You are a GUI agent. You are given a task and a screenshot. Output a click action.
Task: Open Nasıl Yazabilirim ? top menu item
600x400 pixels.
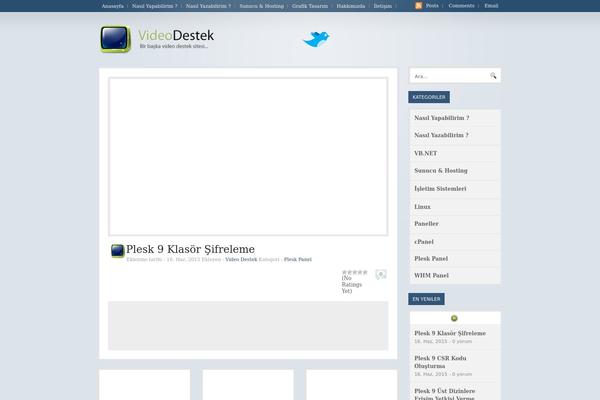(x=209, y=6)
